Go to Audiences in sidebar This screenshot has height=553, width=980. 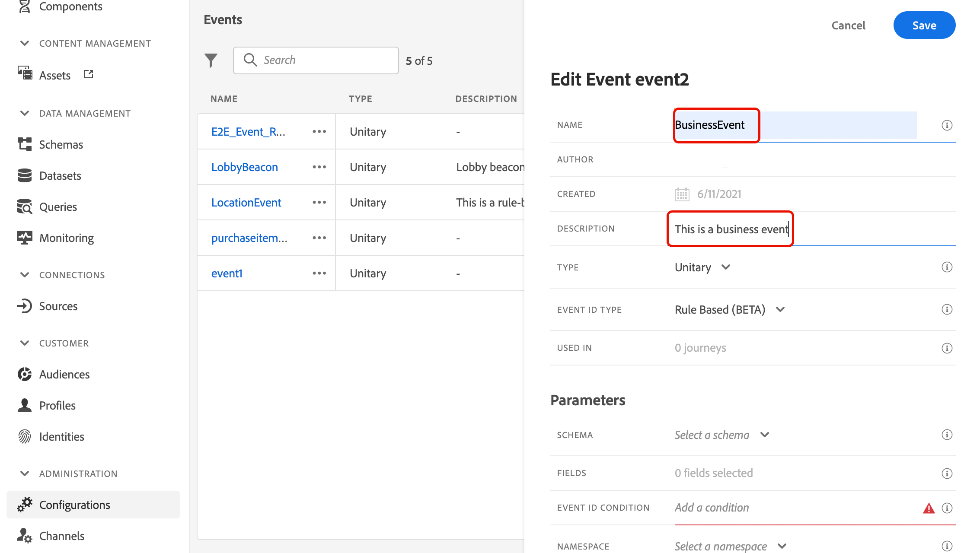coord(64,375)
